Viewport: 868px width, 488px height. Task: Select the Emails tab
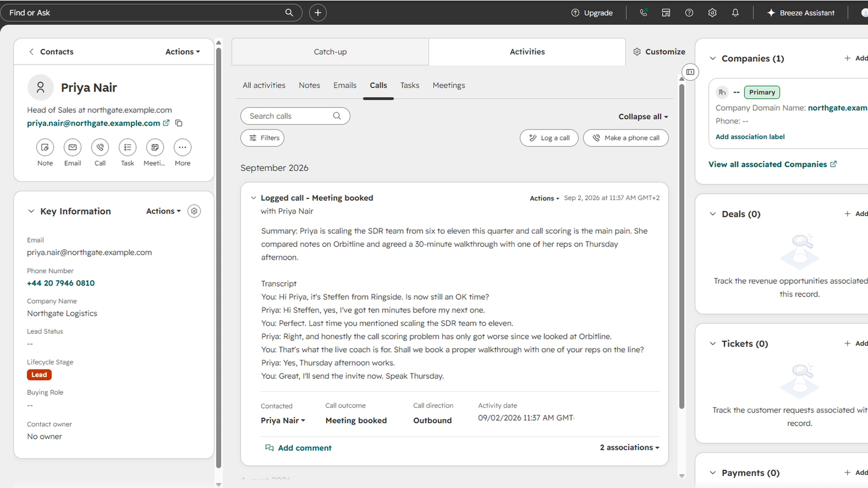click(345, 85)
